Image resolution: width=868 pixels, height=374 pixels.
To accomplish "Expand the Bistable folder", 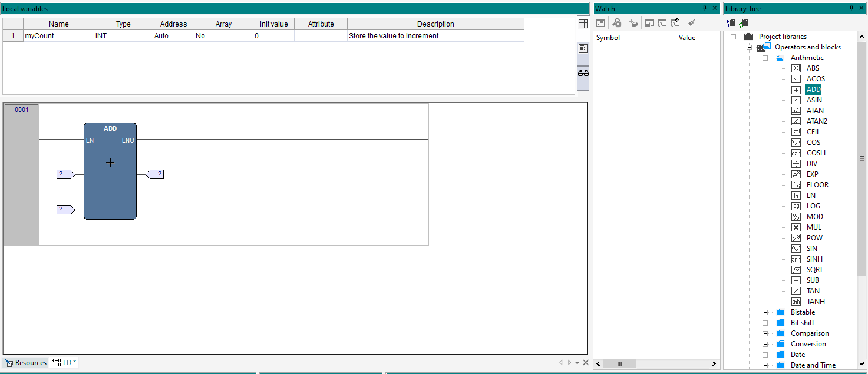I will 765,312.
